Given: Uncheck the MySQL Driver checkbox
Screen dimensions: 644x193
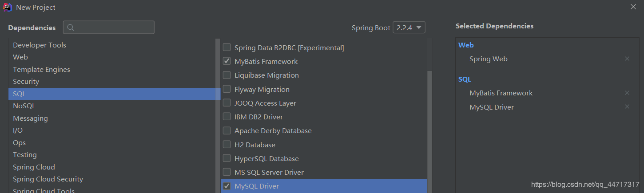Looking at the screenshot, I should pos(227,186).
